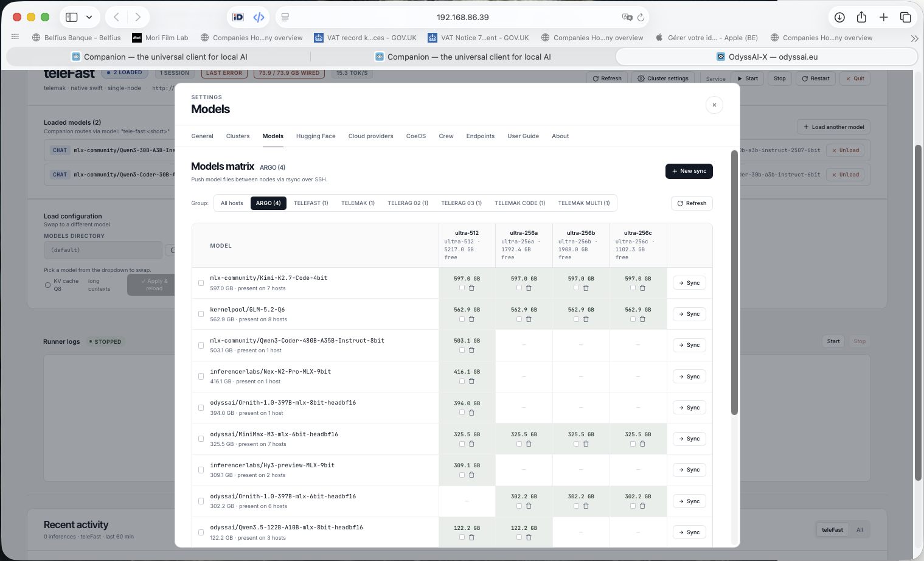924x561 pixels.
Task: Refresh the models matrix
Action: click(692, 203)
